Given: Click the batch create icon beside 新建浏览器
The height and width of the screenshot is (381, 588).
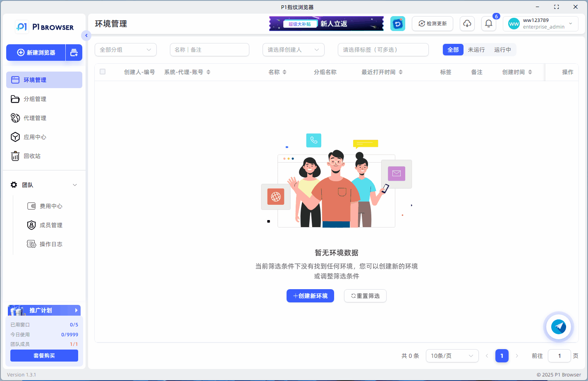Looking at the screenshot, I should 74,53.
